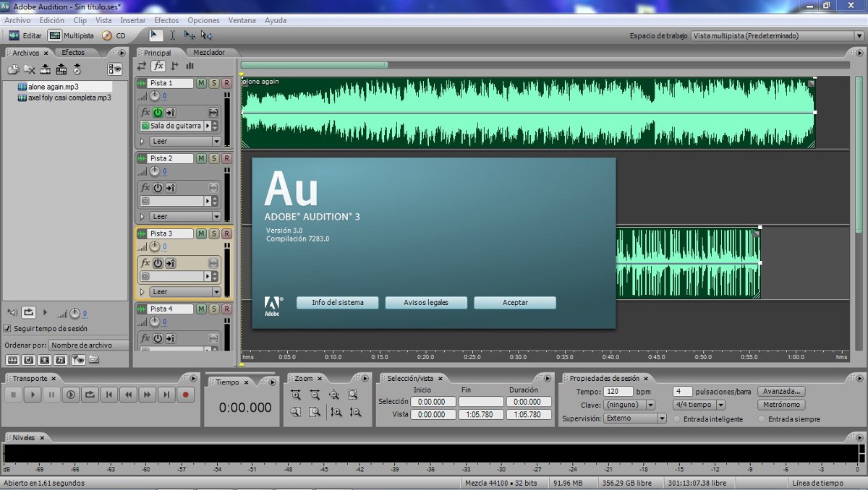Toggle Pista 1 effects power button
This screenshot has height=490, width=868.
pyautogui.click(x=158, y=112)
